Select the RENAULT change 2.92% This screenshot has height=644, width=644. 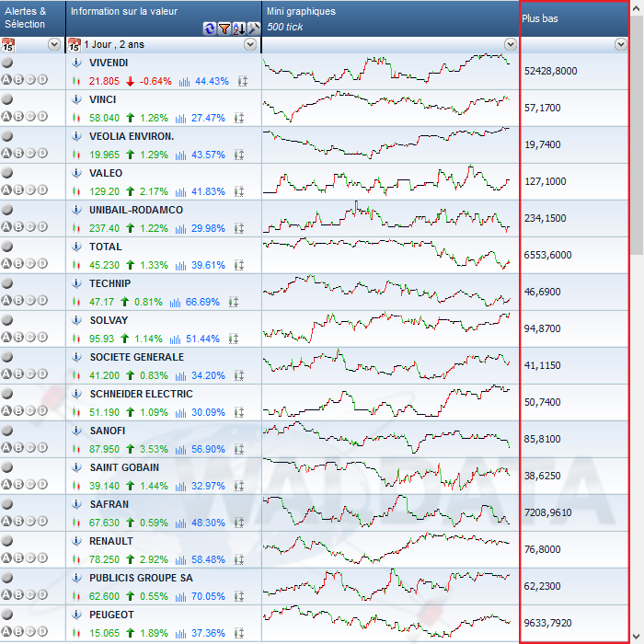point(154,559)
